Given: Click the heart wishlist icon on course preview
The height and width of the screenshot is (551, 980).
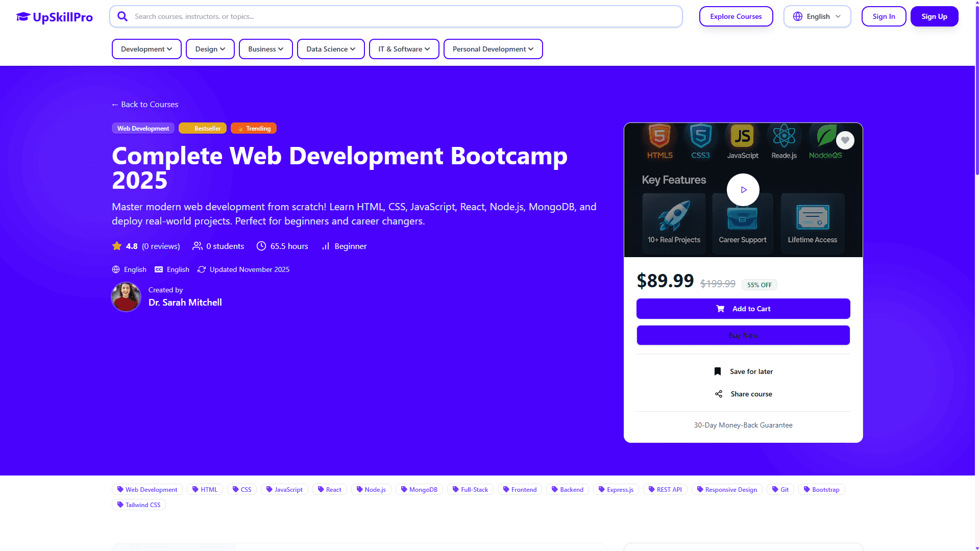Looking at the screenshot, I should (x=845, y=140).
